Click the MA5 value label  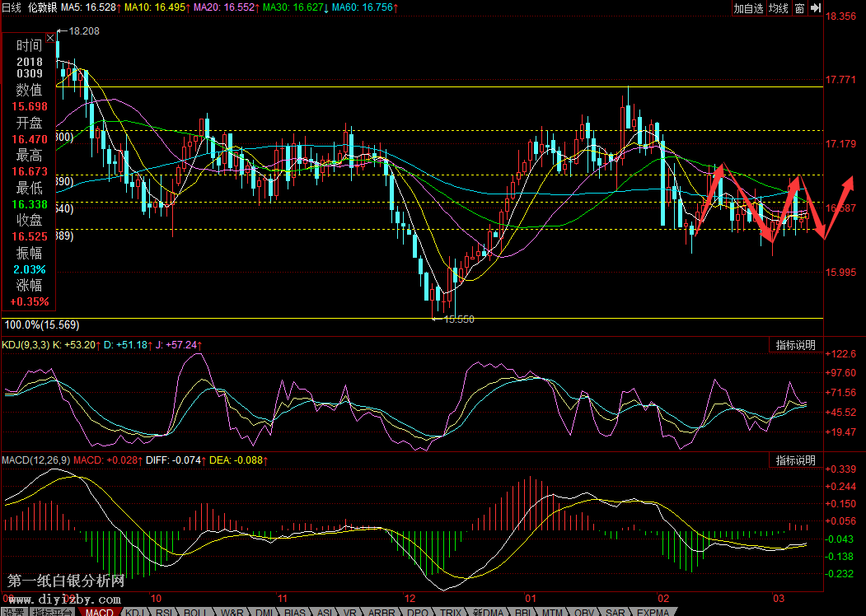(90, 7)
